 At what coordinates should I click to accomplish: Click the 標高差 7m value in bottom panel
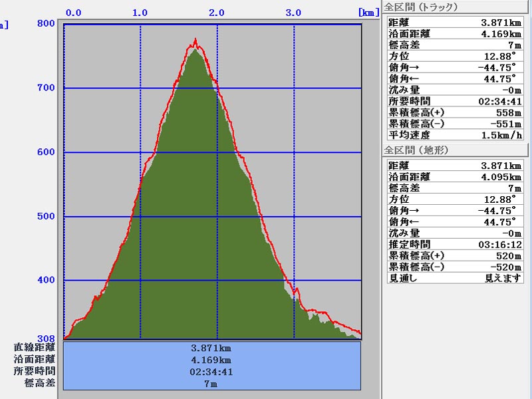pyautogui.click(x=212, y=384)
